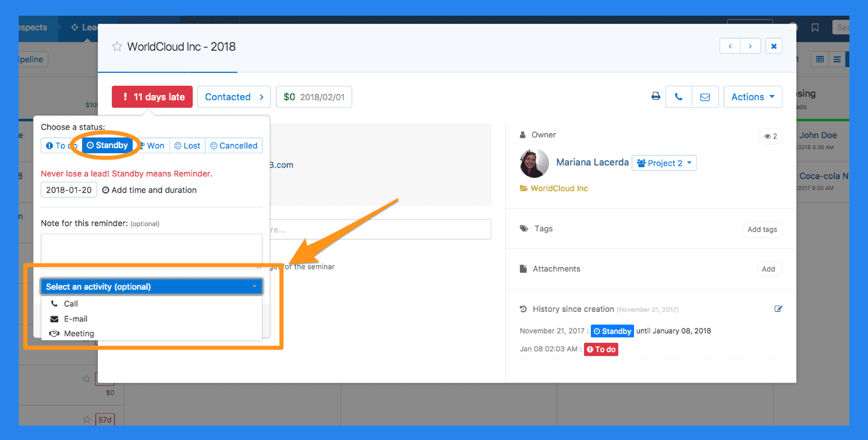Choose E-mail from the activity list

tap(151, 319)
